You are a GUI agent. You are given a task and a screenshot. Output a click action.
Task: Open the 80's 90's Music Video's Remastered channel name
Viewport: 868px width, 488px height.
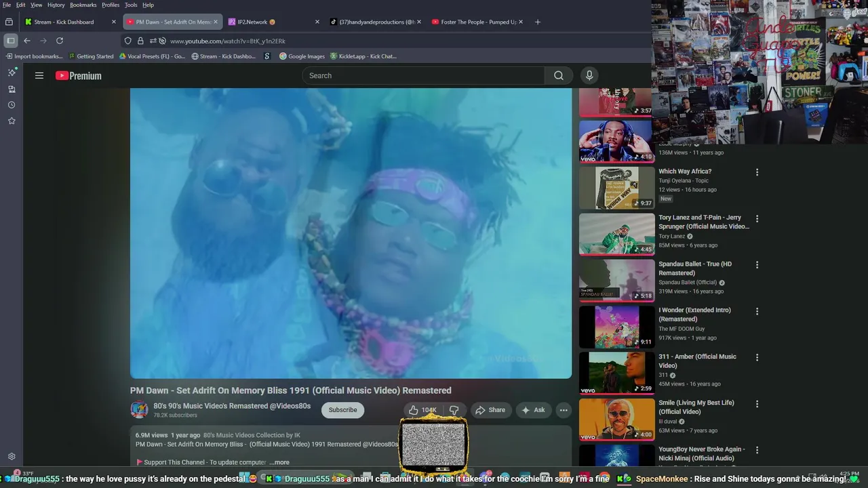point(232,406)
